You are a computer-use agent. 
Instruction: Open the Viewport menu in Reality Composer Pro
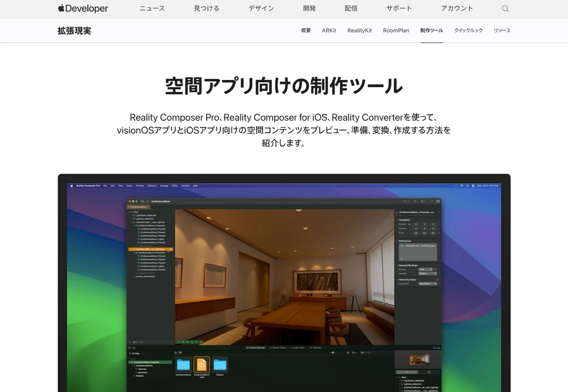point(152,186)
